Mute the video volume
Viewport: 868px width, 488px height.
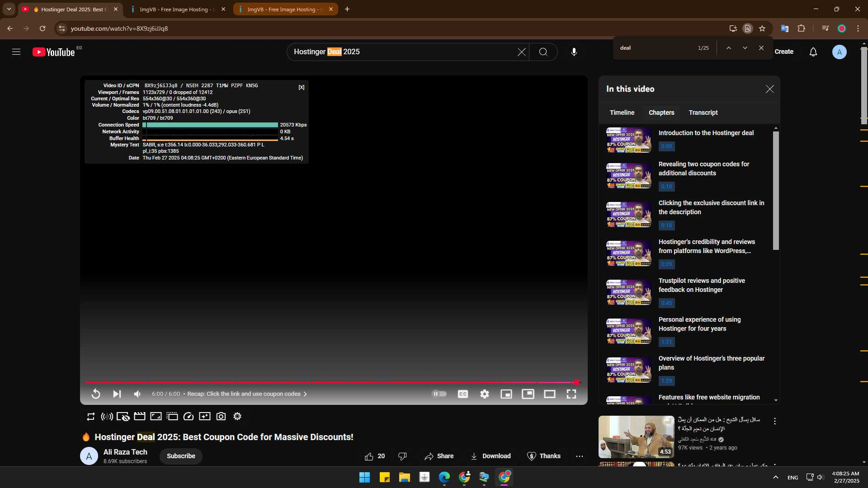point(137,394)
